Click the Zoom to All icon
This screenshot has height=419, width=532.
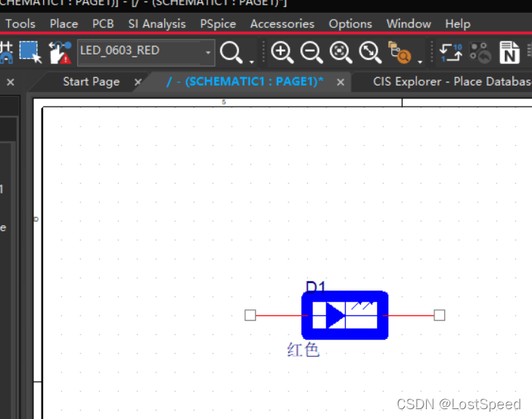(370, 52)
